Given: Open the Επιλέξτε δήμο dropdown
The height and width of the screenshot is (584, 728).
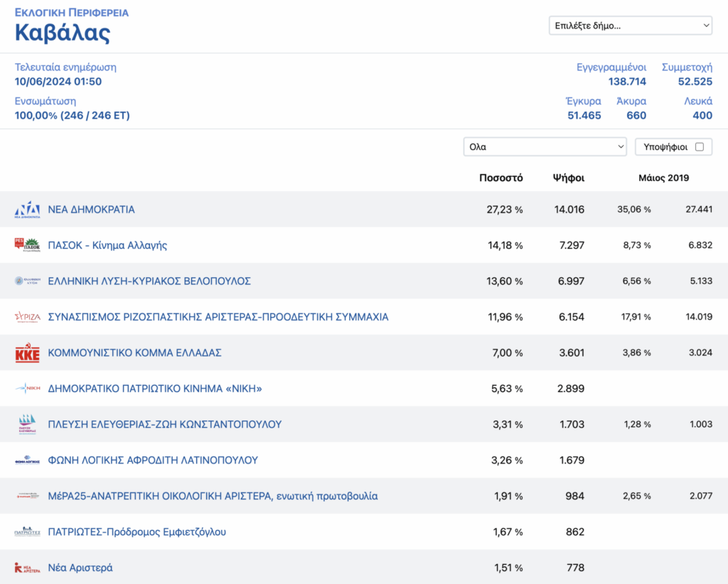Looking at the screenshot, I should click(631, 26).
